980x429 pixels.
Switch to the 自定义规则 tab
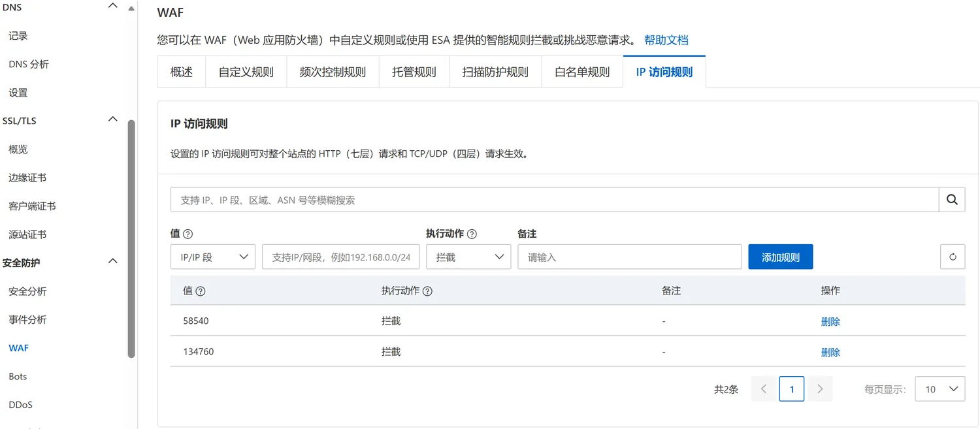pyautogui.click(x=246, y=72)
